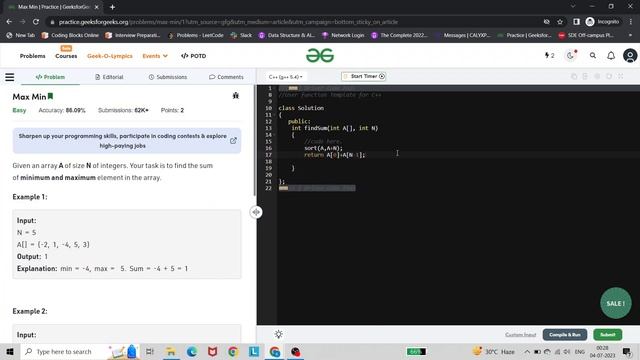The height and width of the screenshot is (360, 640).
Task: Open Microsoft Edge from the taskbar
Action: (191, 351)
